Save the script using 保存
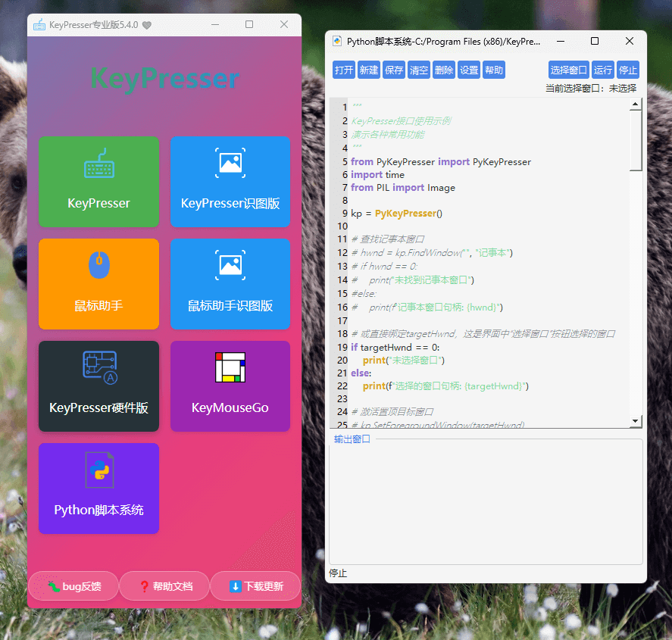 [x=394, y=70]
